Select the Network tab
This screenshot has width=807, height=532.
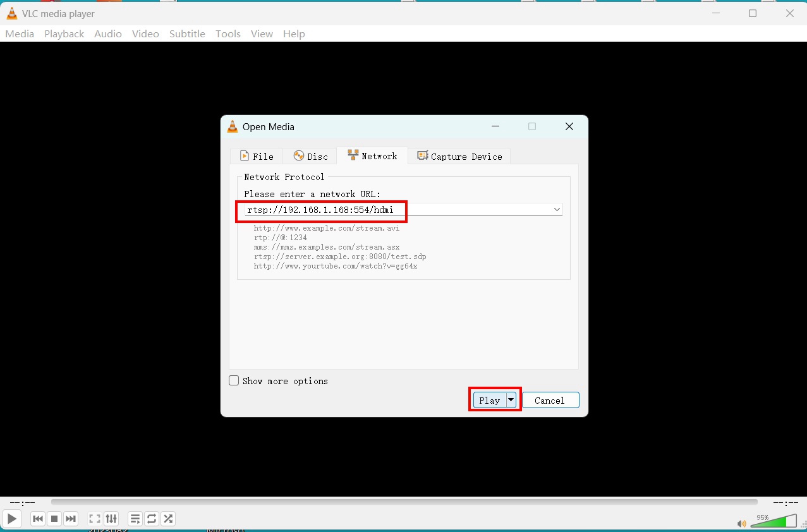click(x=372, y=155)
